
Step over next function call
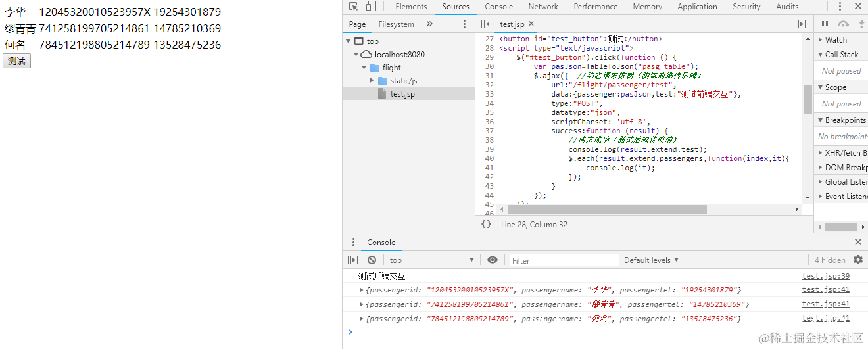844,24
